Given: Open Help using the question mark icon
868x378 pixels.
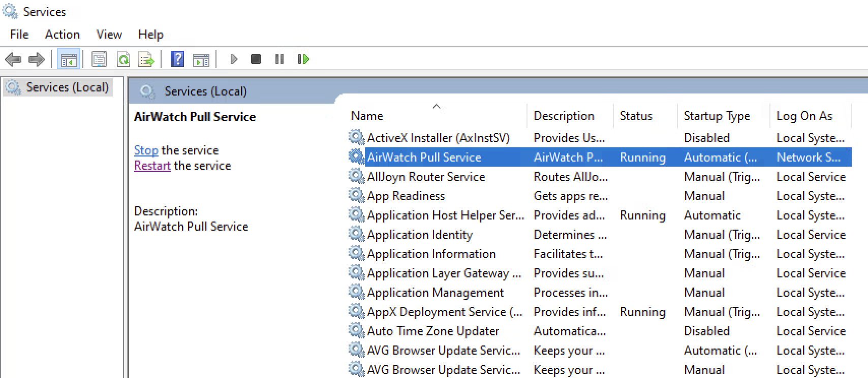Looking at the screenshot, I should pyautogui.click(x=177, y=59).
